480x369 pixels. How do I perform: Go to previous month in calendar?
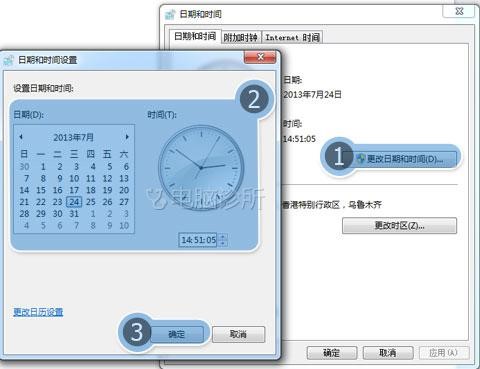[x=21, y=137]
